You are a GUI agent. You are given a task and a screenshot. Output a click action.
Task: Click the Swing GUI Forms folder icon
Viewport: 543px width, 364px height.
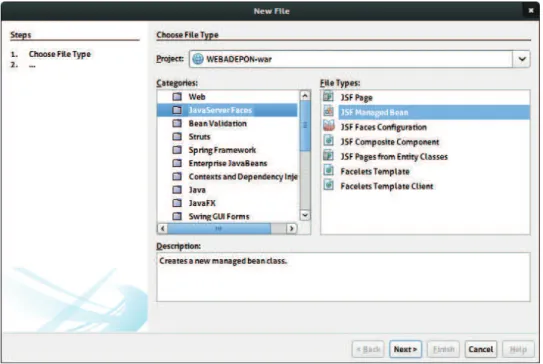click(177, 216)
